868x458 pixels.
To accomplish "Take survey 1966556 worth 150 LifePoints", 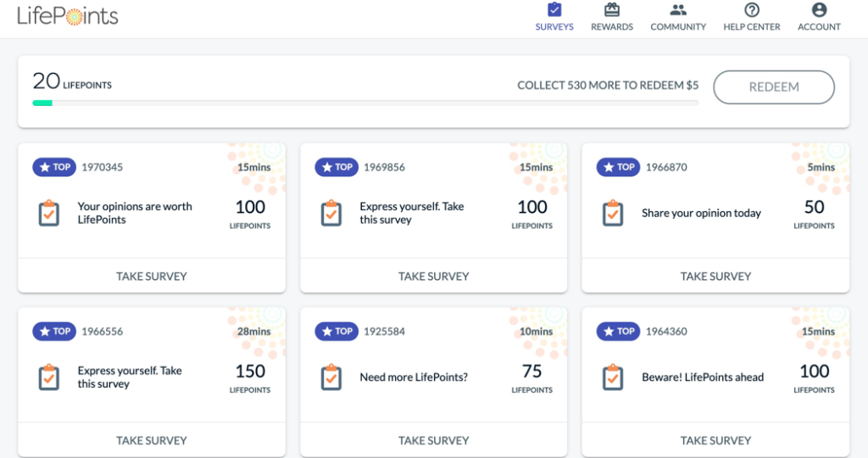I will coord(152,440).
